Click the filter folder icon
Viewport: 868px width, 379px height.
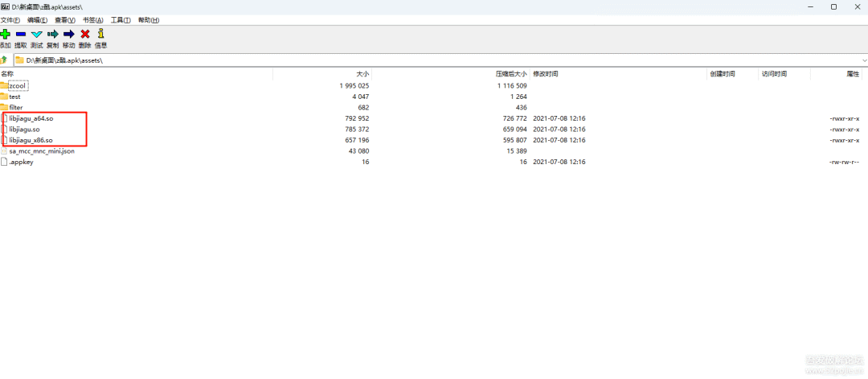pyautogui.click(x=4, y=107)
